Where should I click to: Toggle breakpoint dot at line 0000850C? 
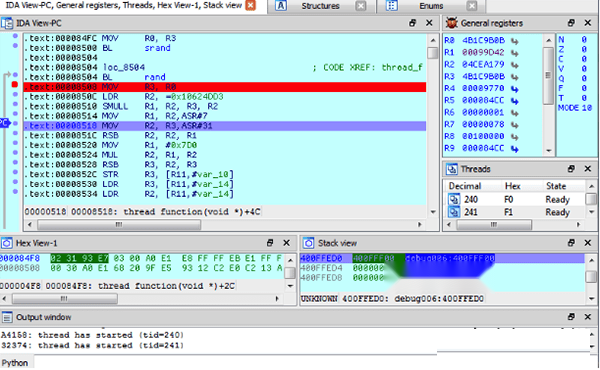click(x=15, y=94)
